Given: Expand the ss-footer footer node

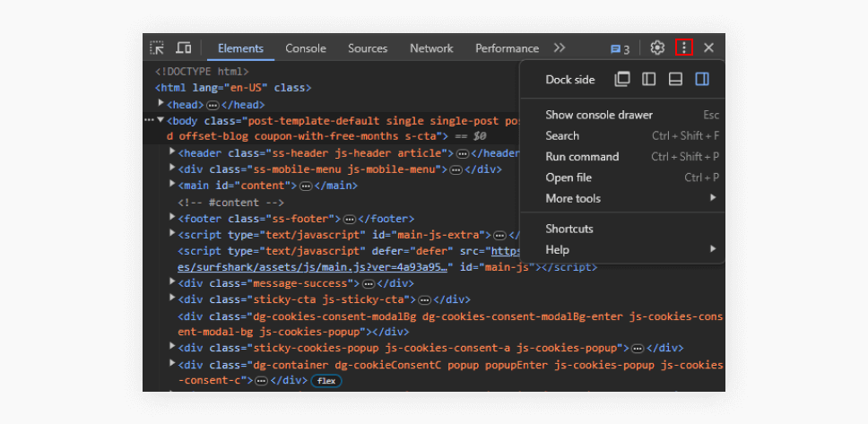Looking at the screenshot, I should click(172, 217).
